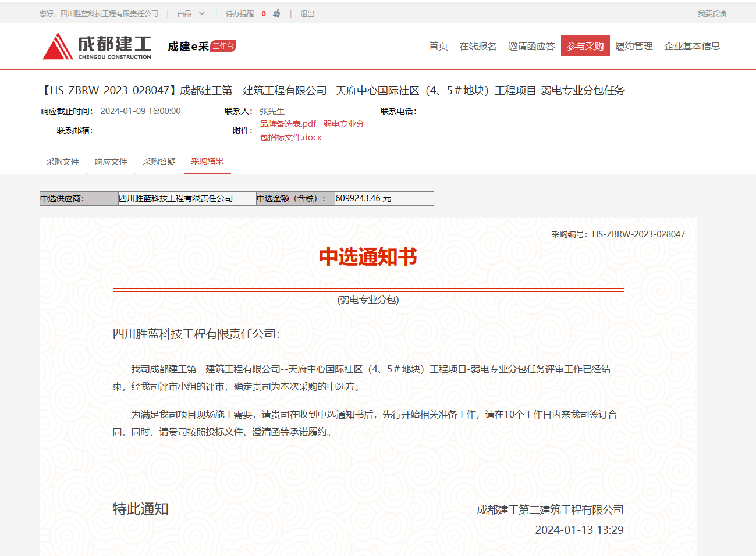The height and width of the screenshot is (556, 756).
Task: Click the deadline 2024-01-09 16:00:00
Action: tap(140, 111)
